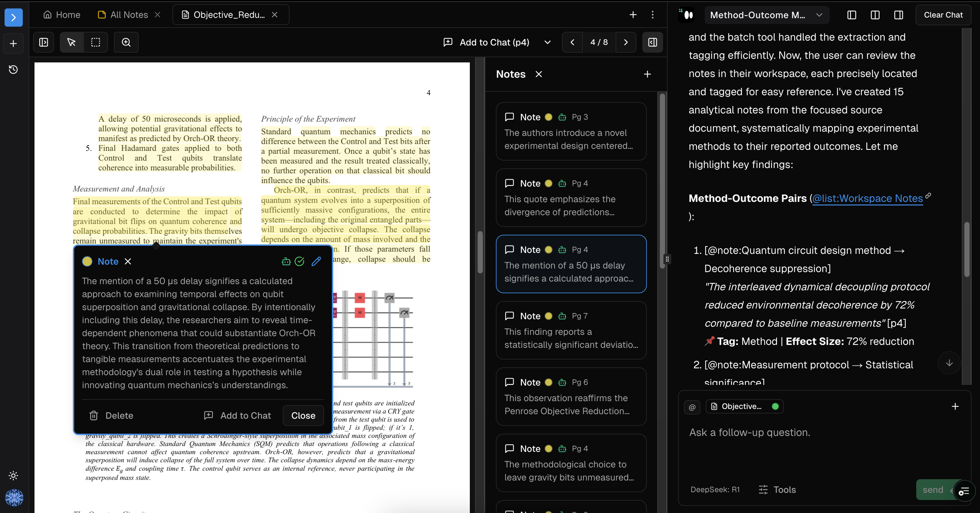
Task: Add context with chat input plus icon
Action: (x=955, y=406)
